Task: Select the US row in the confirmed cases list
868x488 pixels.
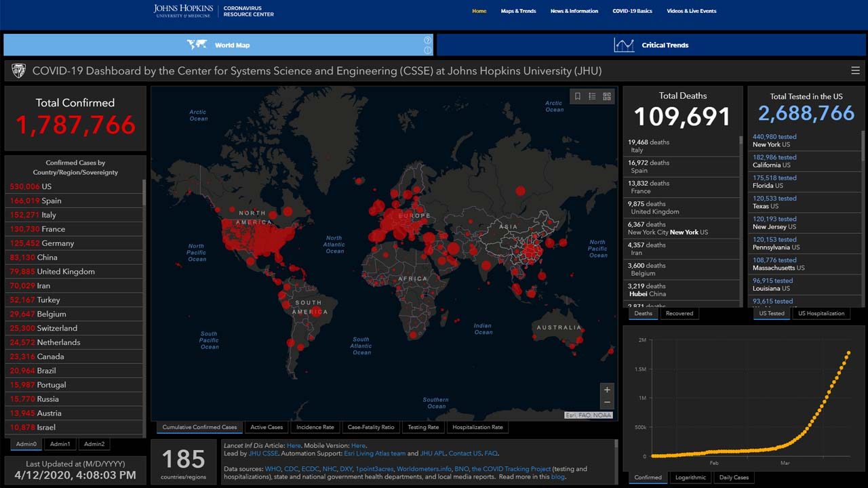Action: tap(75, 186)
